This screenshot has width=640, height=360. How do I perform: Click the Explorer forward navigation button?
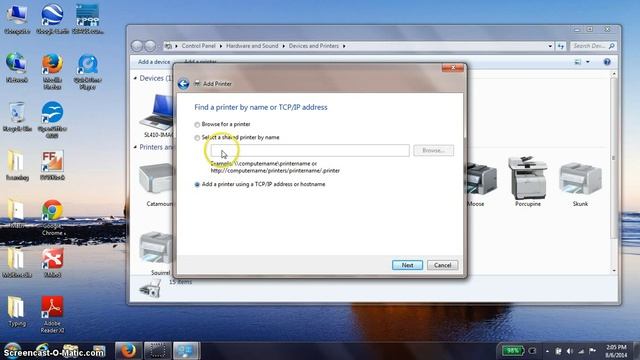pos(150,46)
